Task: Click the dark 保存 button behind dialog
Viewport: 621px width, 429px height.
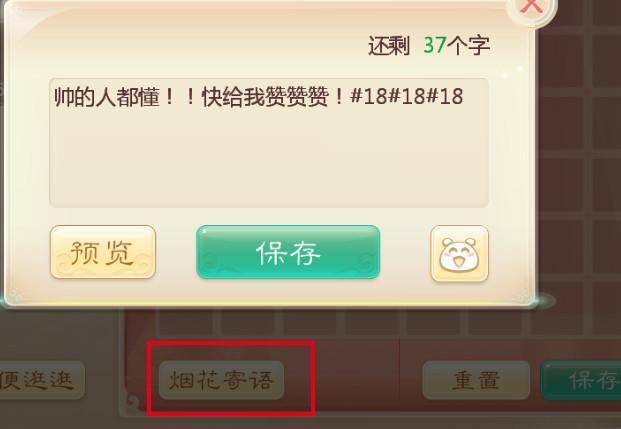Action: point(581,380)
